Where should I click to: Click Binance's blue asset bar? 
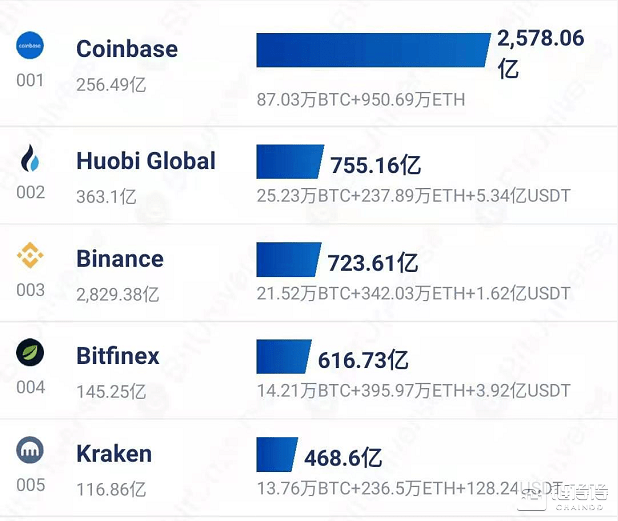pyautogui.click(x=288, y=260)
